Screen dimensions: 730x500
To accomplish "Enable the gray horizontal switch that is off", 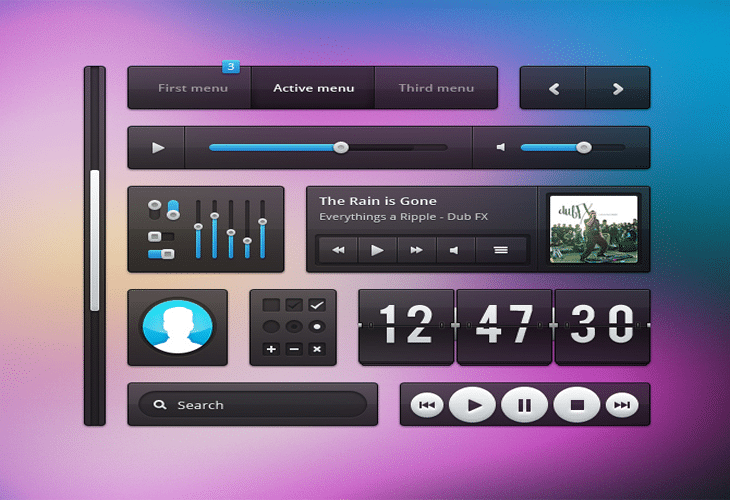I will click(x=161, y=236).
